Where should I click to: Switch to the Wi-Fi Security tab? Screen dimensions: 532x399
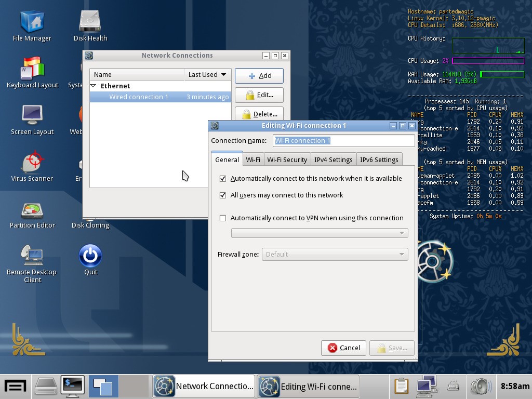click(287, 160)
